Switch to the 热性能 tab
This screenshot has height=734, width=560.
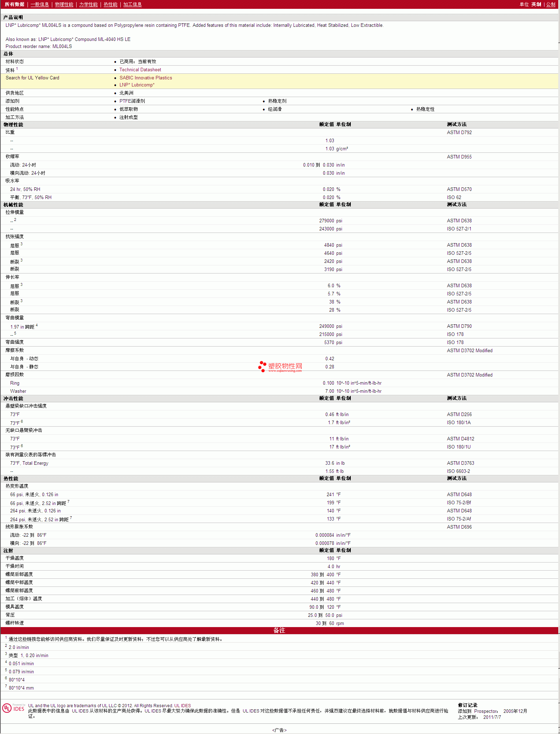tap(110, 5)
